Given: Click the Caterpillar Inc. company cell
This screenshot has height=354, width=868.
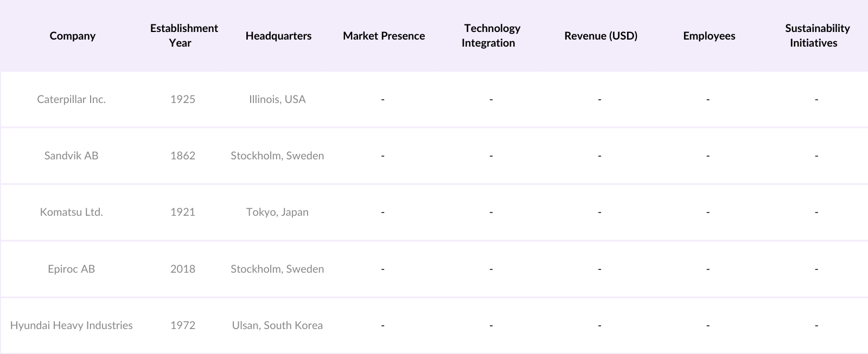Looking at the screenshot, I should 72,99.
